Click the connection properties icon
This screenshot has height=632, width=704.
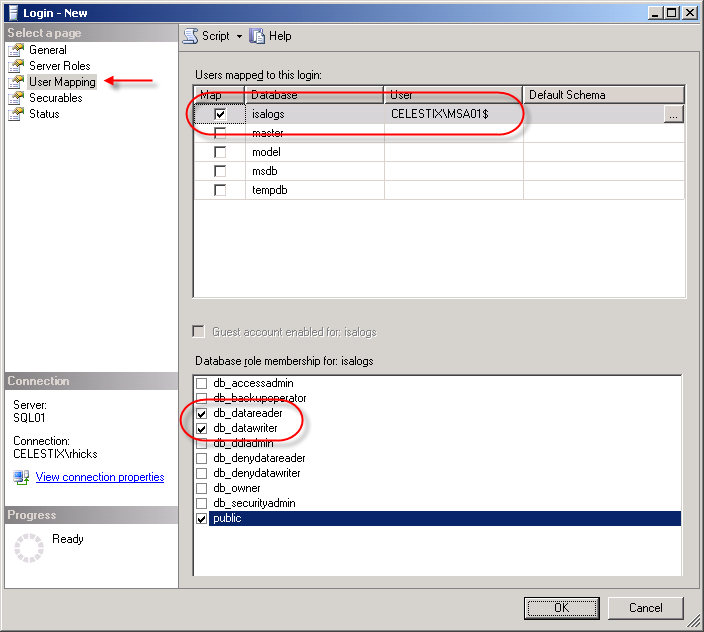(x=21, y=477)
